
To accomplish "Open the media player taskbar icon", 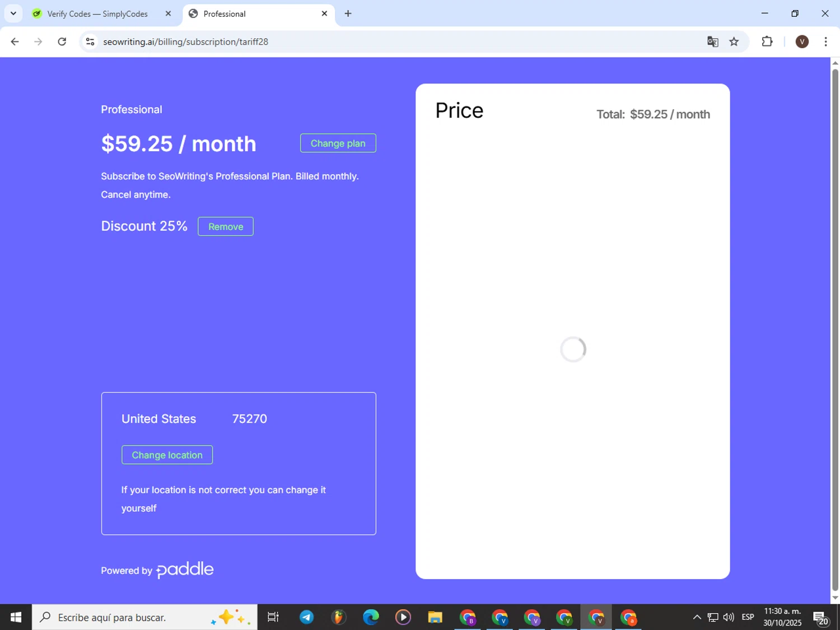I will pyautogui.click(x=403, y=617).
